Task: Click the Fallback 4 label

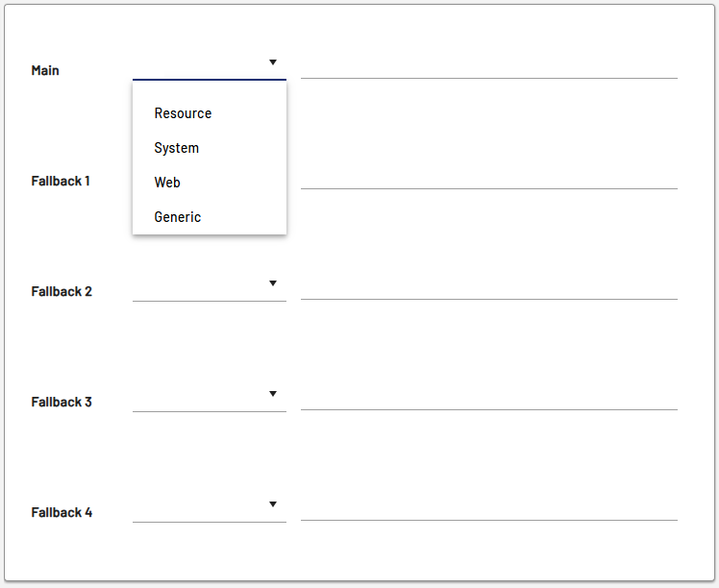Action: click(62, 512)
